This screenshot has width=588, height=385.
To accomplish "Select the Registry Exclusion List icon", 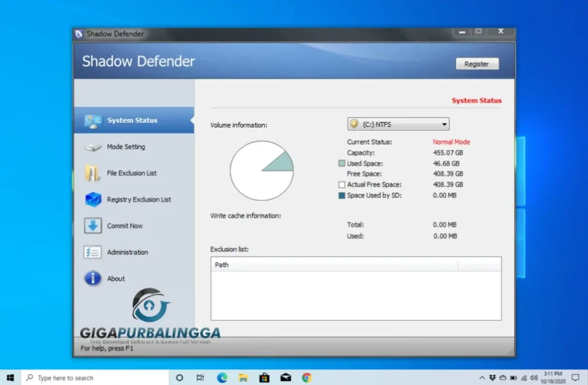I will (92, 199).
